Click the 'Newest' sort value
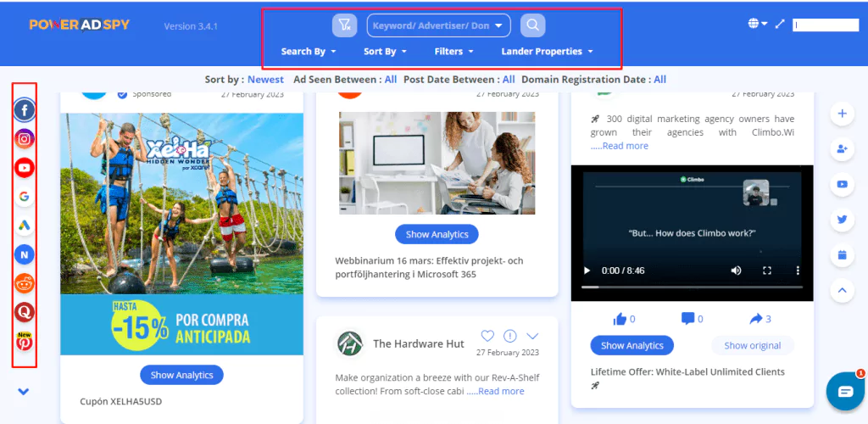The width and height of the screenshot is (868, 424). pyautogui.click(x=265, y=80)
